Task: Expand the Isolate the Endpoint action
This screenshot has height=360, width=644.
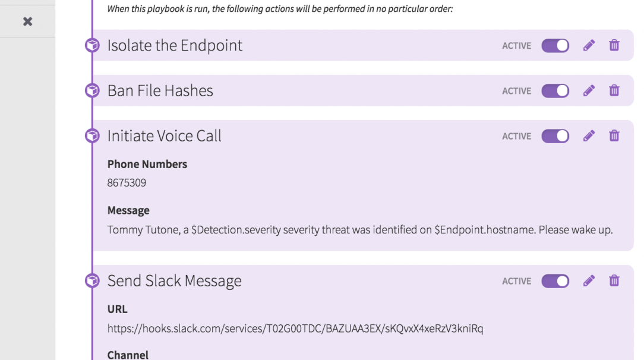Action: point(175,46)
